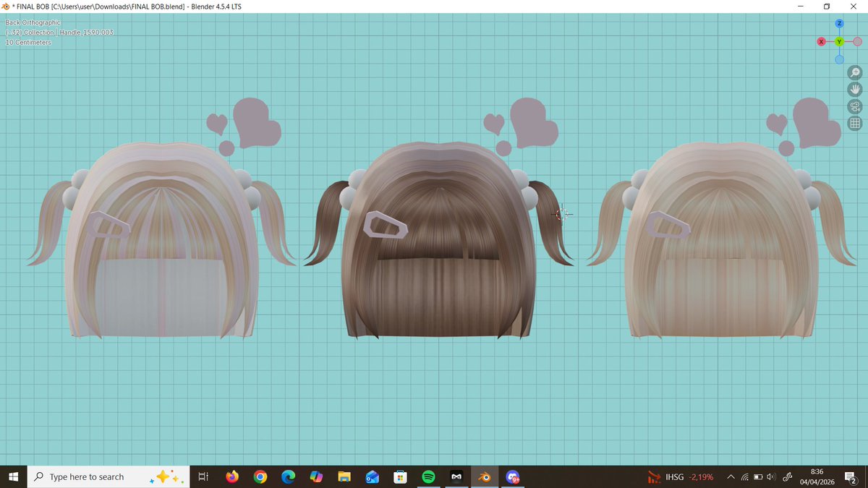Image resolution: width=868 pixels, height=488 pixels.
Task: Open the Blender icon on the taskbar
Action: pyautogui.click(x=484, y=476)
